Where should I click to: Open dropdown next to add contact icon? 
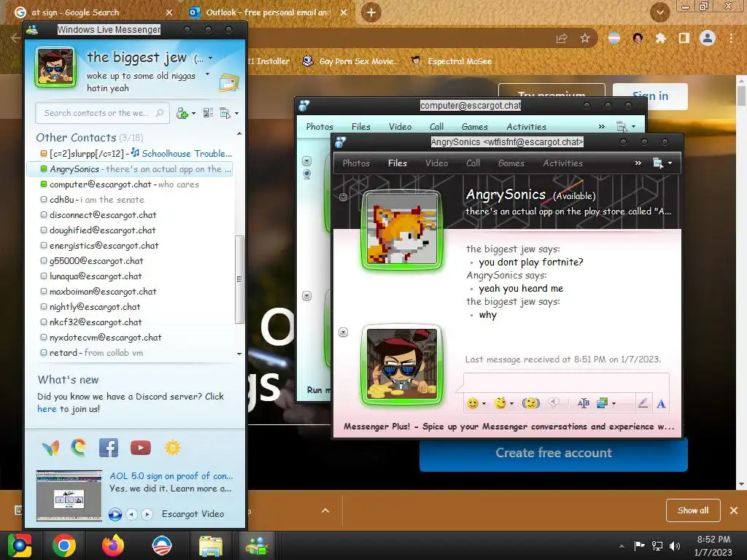[193, 113]
